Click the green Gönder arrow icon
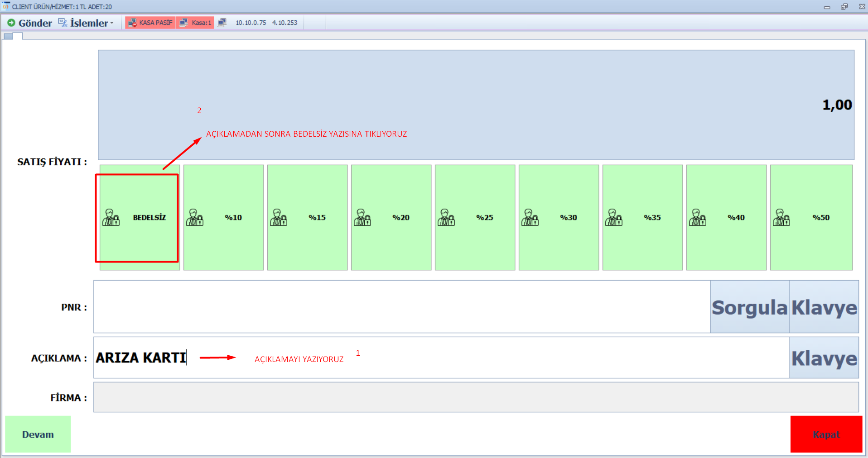This screenshot has height=458, width=868. pyautogui.click(x=11, y=23)
